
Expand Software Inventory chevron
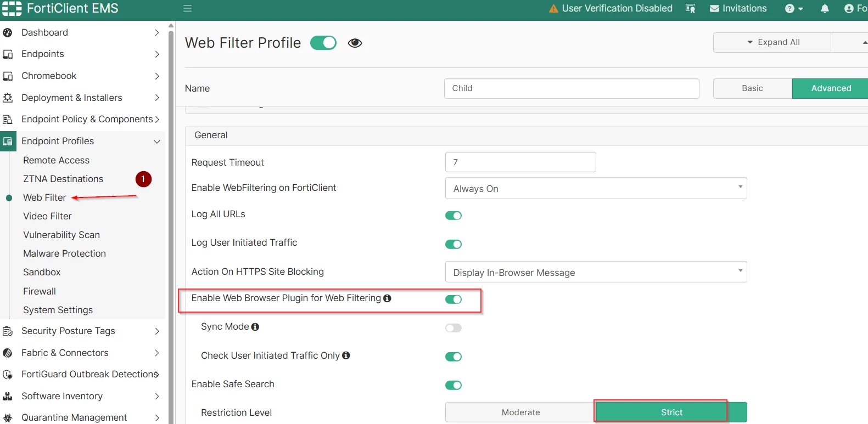click(157, 396)
